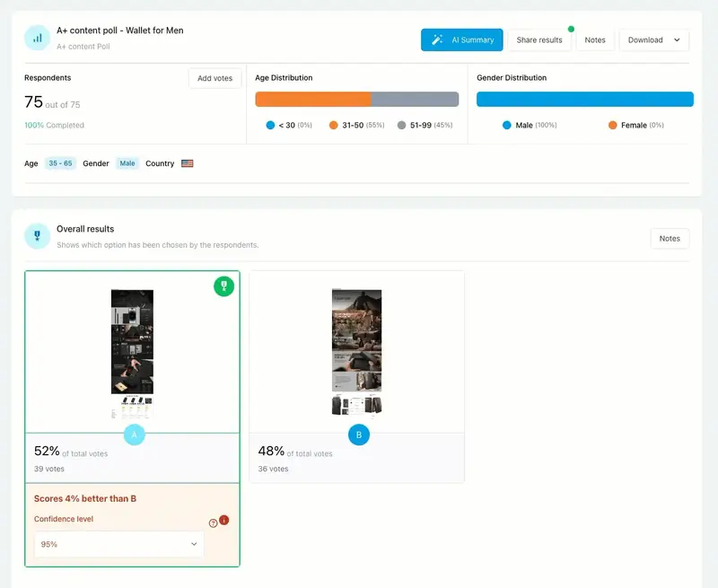Screen dimensions: 718x588
Task: Click Share results button
Action: (539, 39)
